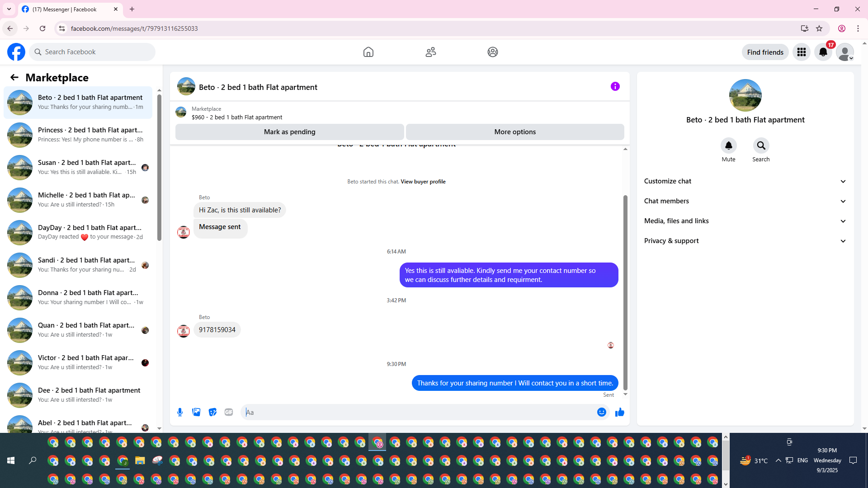Choose a GIF icon in composer
868x488 pixels.
coord(229,412)
